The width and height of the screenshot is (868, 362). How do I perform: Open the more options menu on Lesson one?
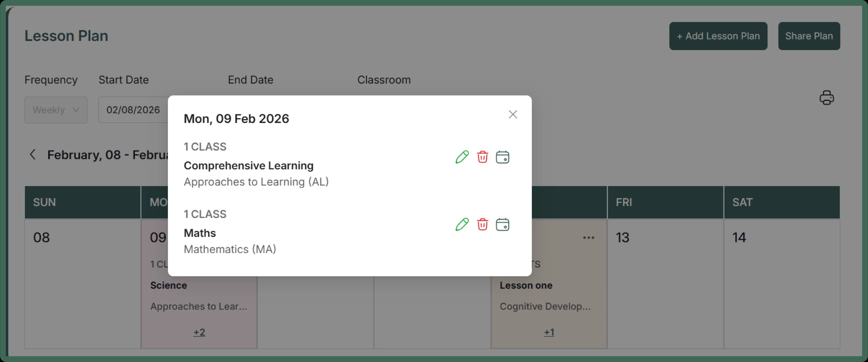588,238
